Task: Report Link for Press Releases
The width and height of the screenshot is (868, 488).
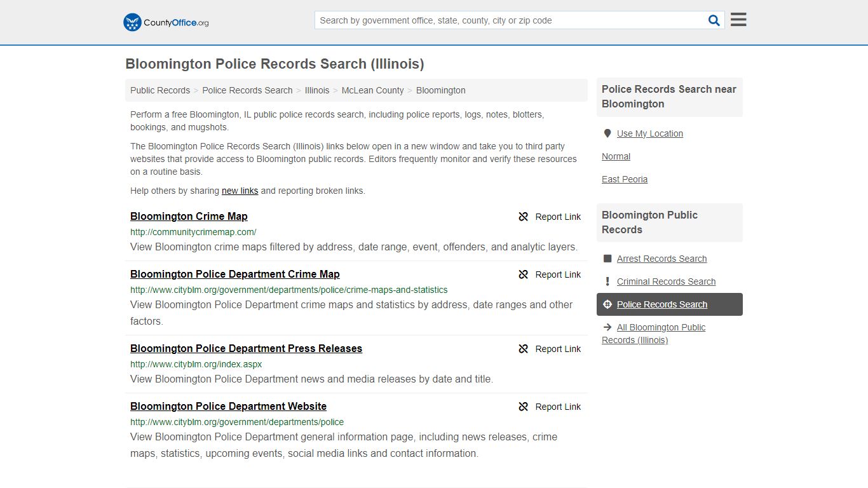Action: point(558,349)
